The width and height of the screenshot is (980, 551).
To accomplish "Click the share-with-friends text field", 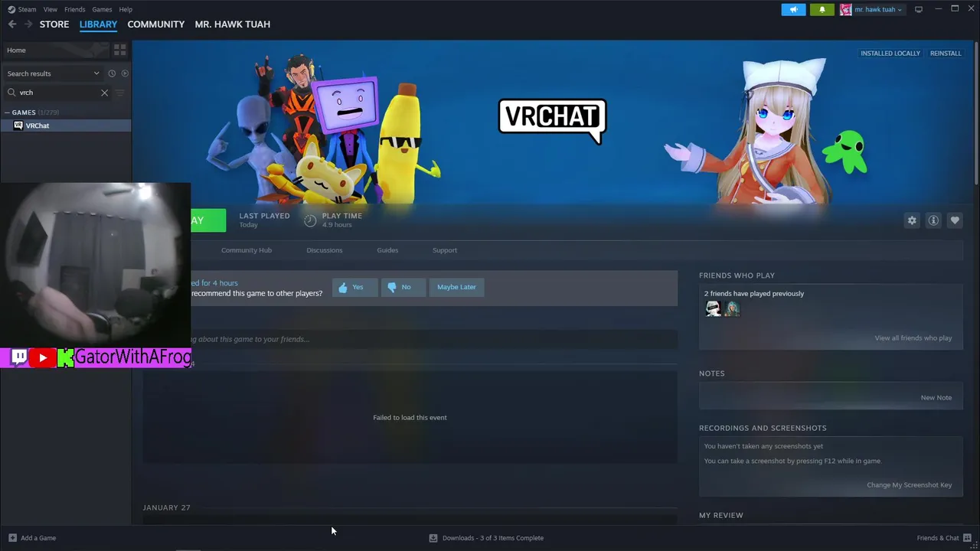I will (x=434, y=339).
